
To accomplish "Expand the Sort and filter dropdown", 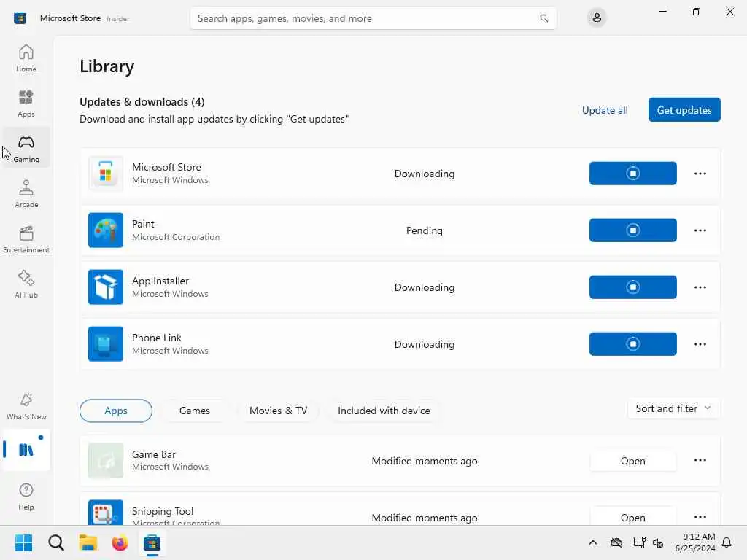I will click(673, 408).
